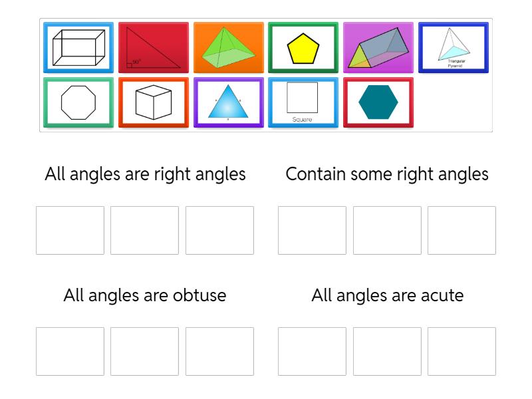Select the octagon outline card

[x=78, y=102]
